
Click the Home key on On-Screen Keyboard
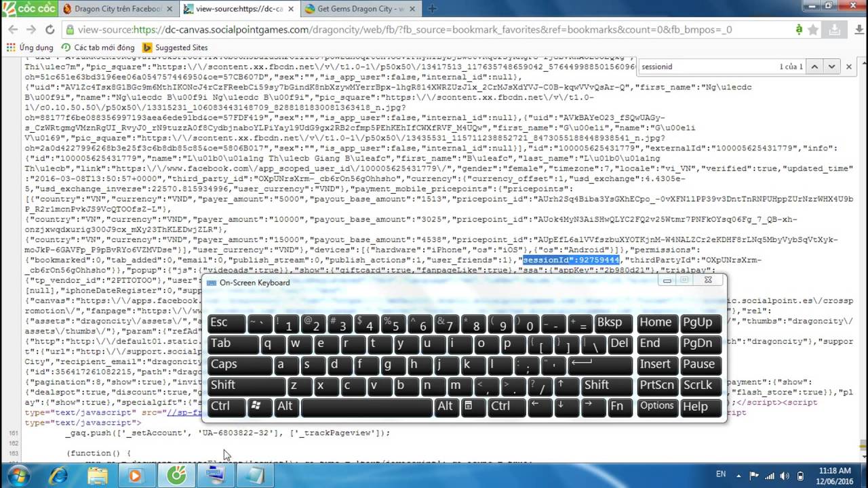(x=657, y=323)
